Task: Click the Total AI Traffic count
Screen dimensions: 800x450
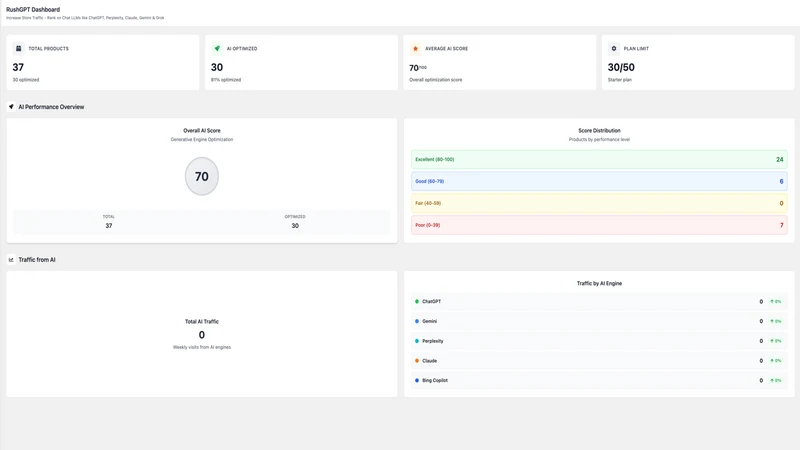Action: pos(202,335)
